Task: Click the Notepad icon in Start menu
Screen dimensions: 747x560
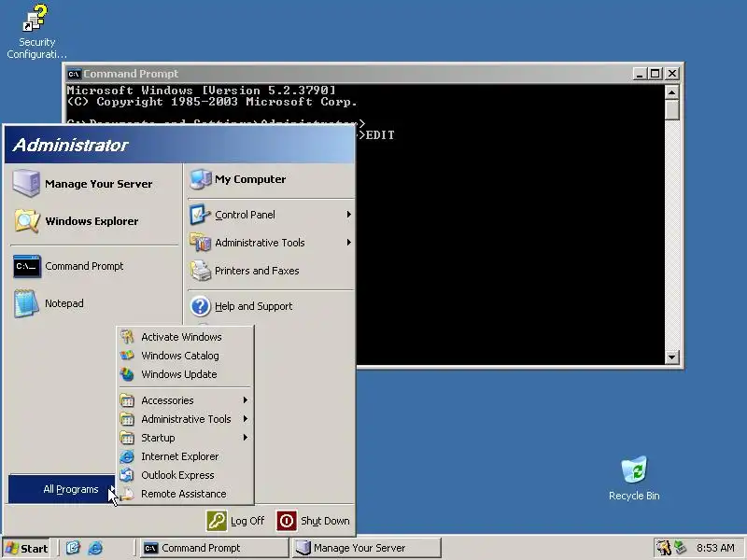Action: pyautogui.click(x=26, y=303)
